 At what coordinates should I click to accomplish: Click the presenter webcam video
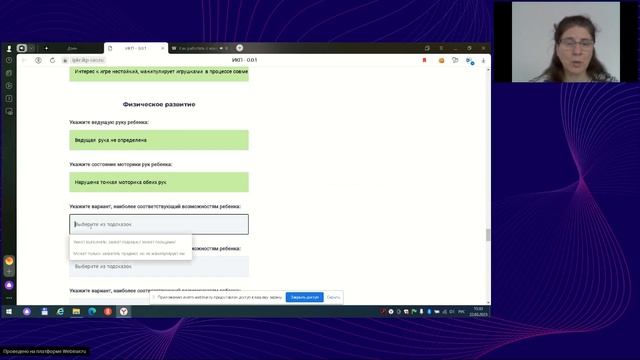pyautogui.click(x=566, y=42)
